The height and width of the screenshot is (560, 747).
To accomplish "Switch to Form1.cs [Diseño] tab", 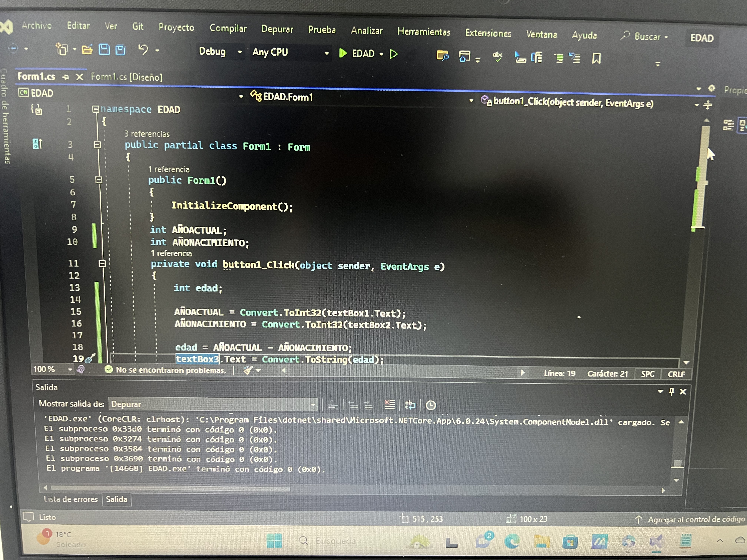I will [127, 77].
